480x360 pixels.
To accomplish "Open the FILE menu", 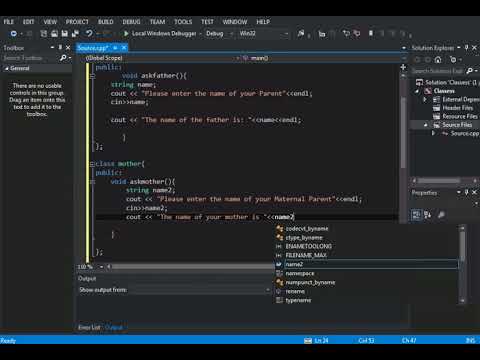I will tap(9, 22).
